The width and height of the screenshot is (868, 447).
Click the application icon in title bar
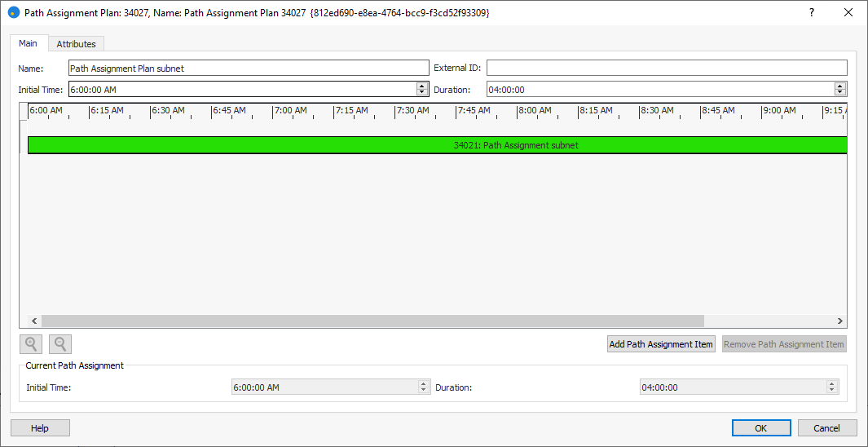[x=13, y=13]
